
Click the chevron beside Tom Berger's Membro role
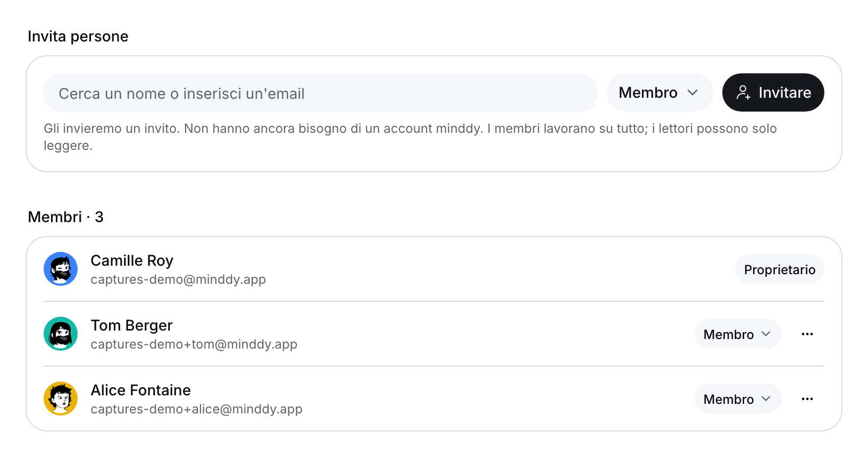766,334
